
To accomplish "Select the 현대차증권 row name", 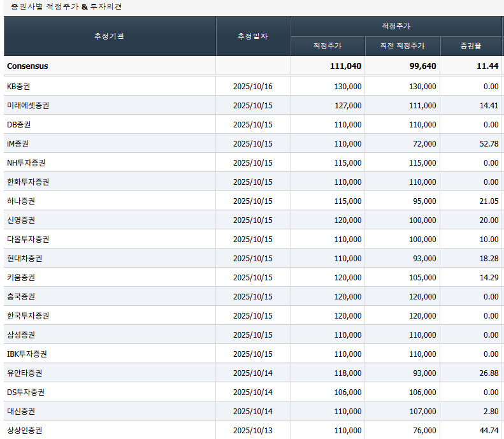I will (24, 259).
